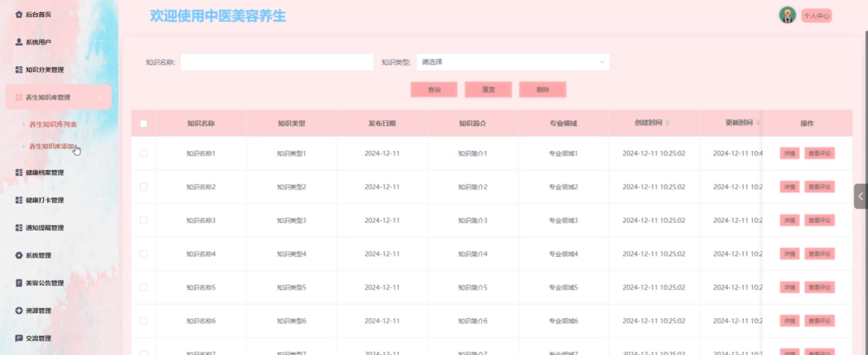
Task: Open the 健康打卡管理 menu
Action: pos(59,200)
